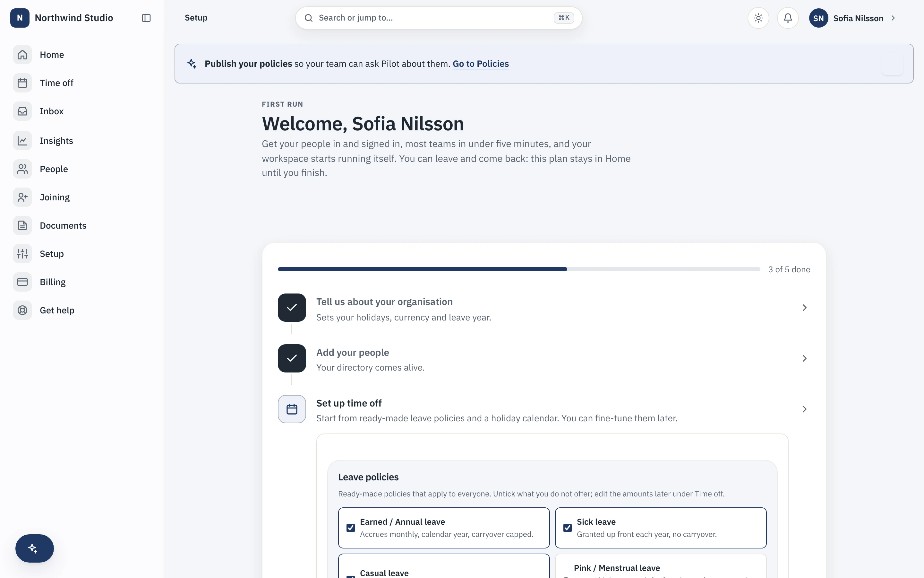Image resolution: width=924 pixels, height=578 pixels.
Task: Click the "FIRST RUN" label
Action: click(x=282, y=104)
